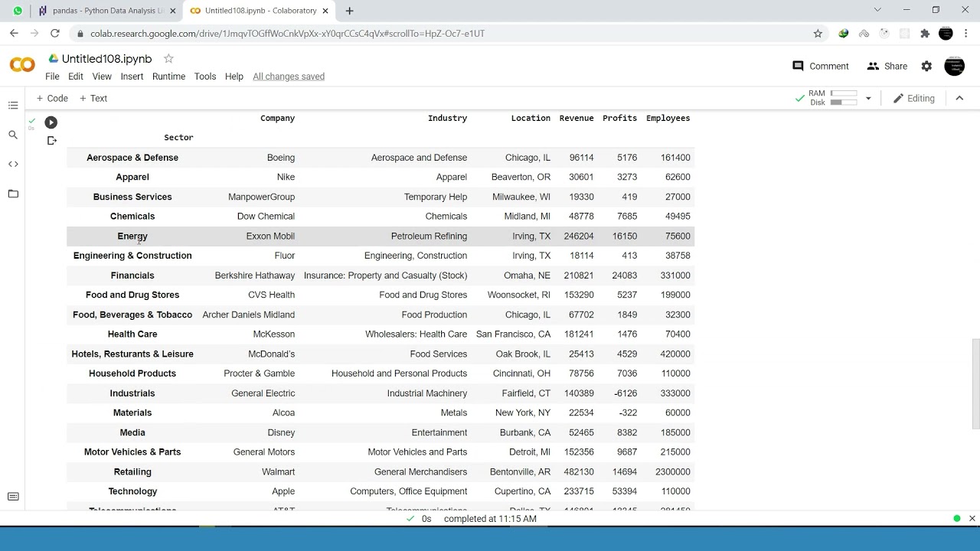Reload the current page

point(55,34)
